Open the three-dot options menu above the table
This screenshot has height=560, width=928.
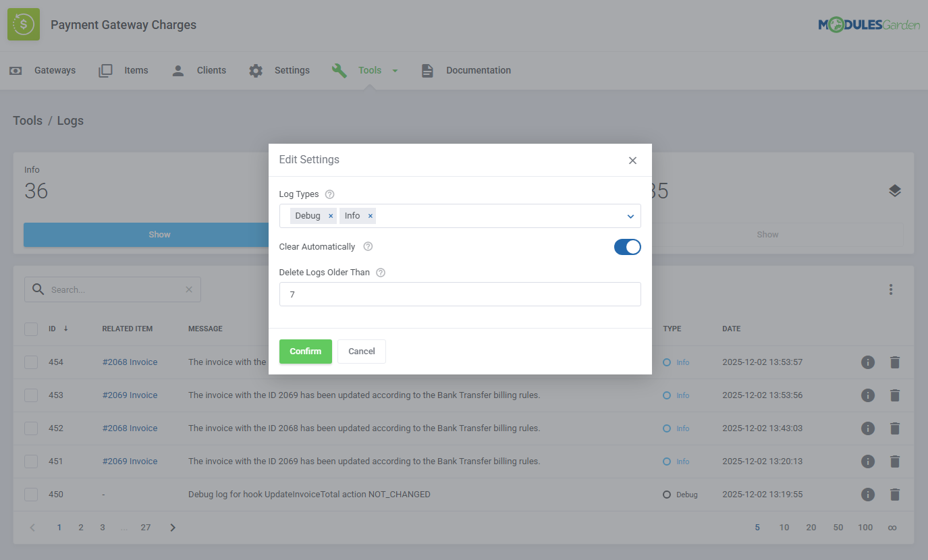891,289
